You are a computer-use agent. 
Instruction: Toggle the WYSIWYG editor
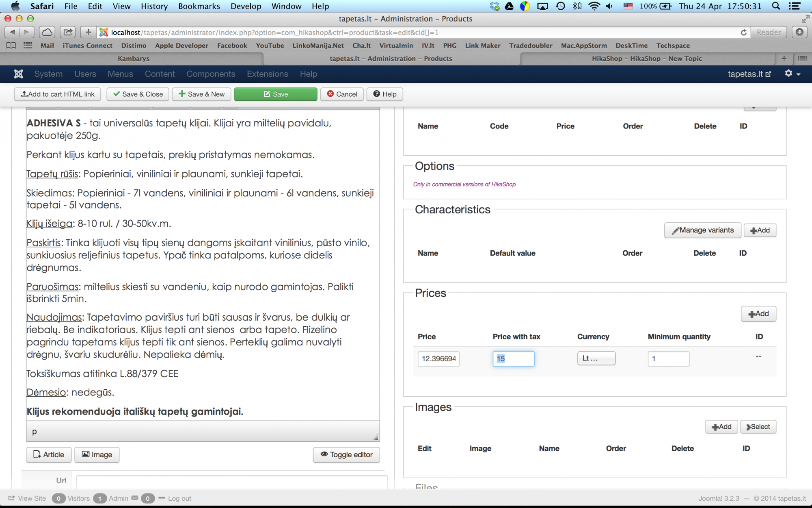click(x=346, y=454)
